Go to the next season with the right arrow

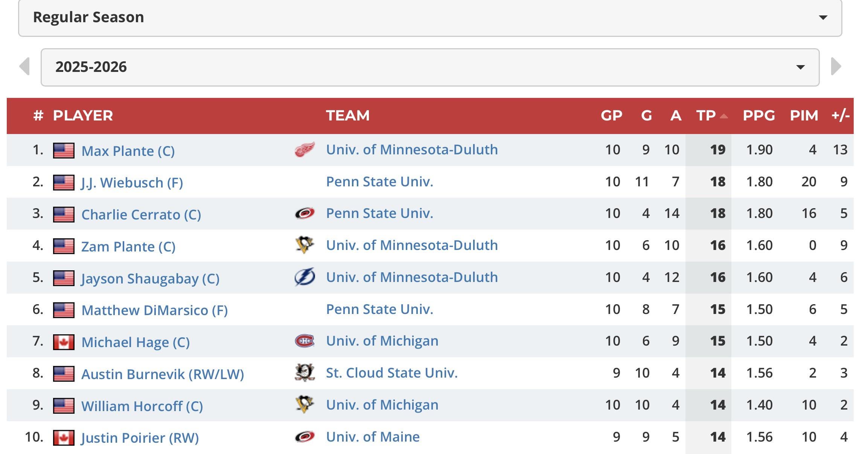click(836, 67)
